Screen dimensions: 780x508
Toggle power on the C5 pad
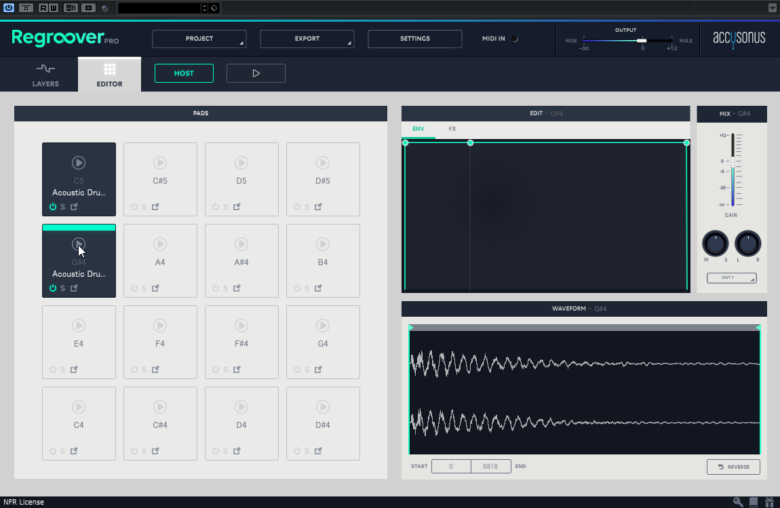coord(52,207)
